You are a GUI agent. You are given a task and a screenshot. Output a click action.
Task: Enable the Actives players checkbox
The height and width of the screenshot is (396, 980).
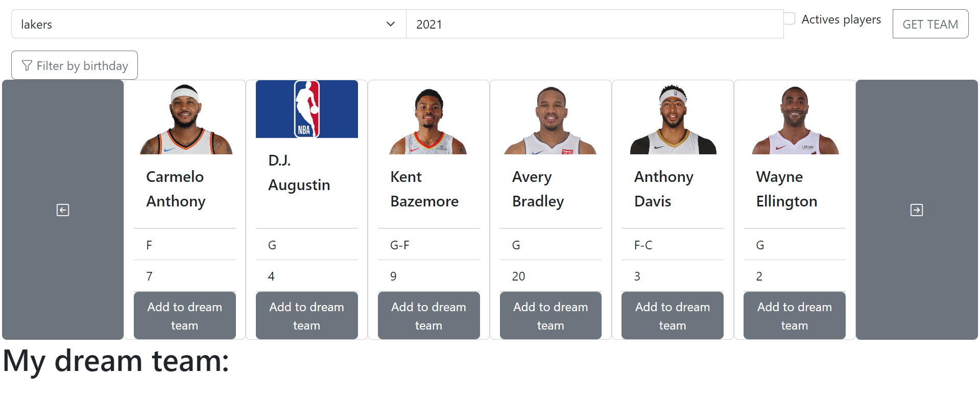[x=789, y=17]
